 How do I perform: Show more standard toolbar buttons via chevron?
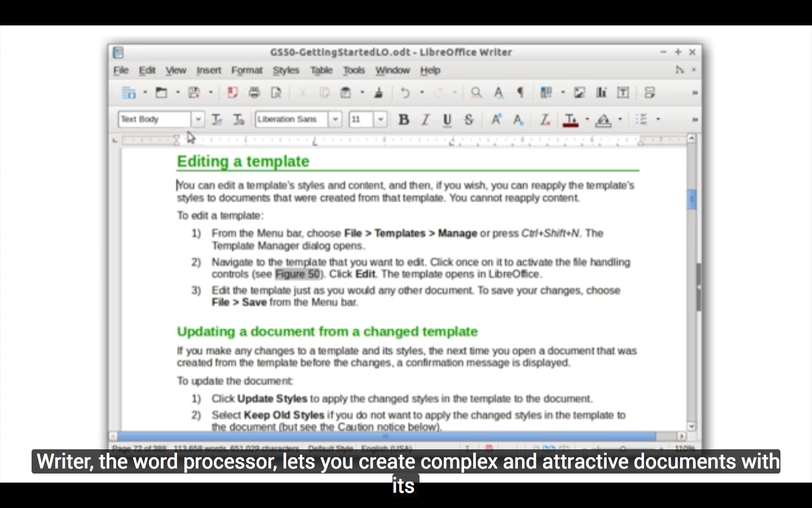click(695, 93)
